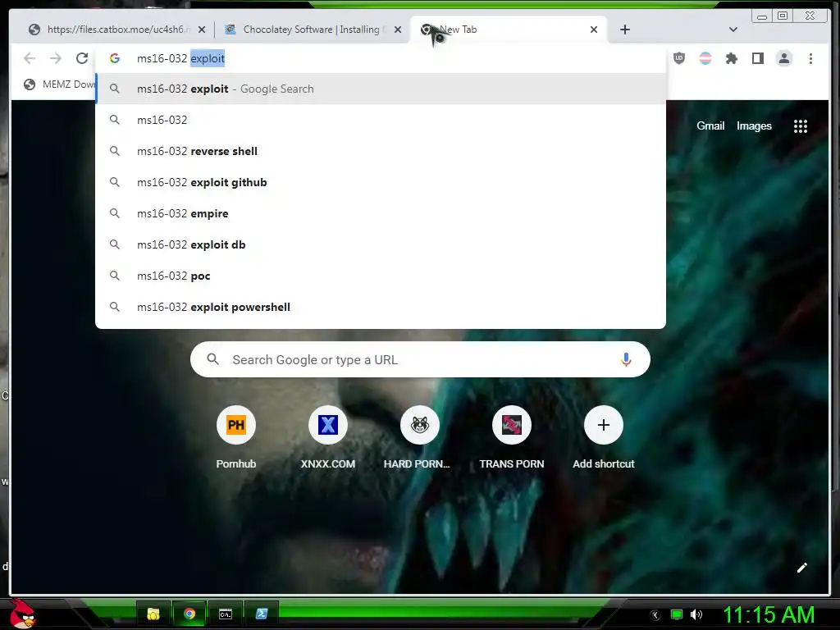Show hidden tray icons
The image size is (840, 630).
point(655,615)
